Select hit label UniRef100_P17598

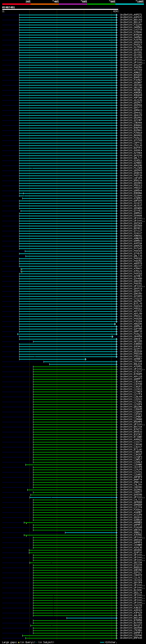[131, 47]
